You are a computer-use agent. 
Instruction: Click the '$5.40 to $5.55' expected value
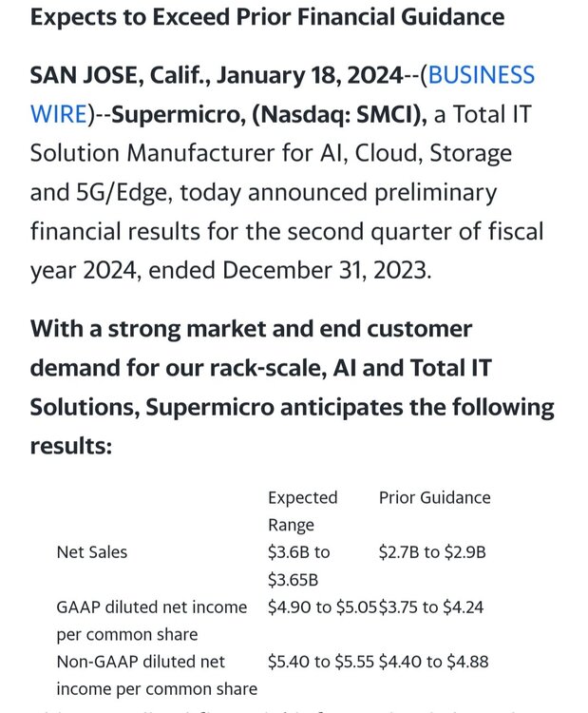point(322,662)
